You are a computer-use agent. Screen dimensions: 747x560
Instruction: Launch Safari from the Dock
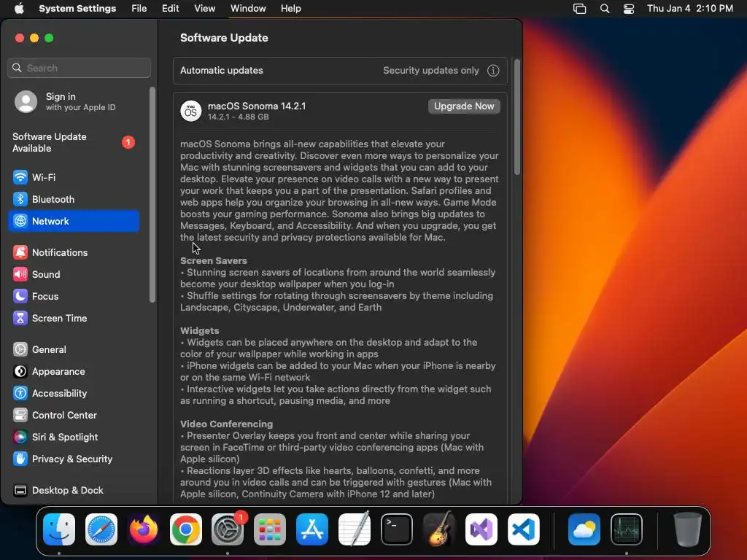click(101, 529)
